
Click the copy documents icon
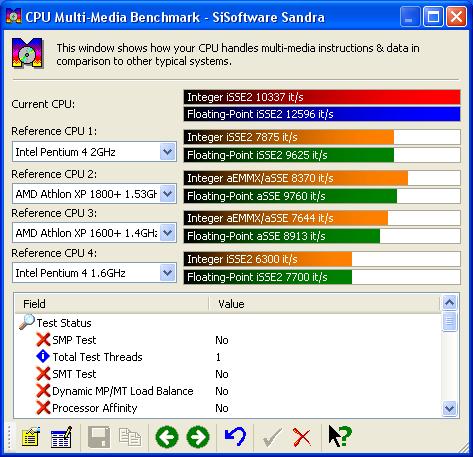point(130,437)
